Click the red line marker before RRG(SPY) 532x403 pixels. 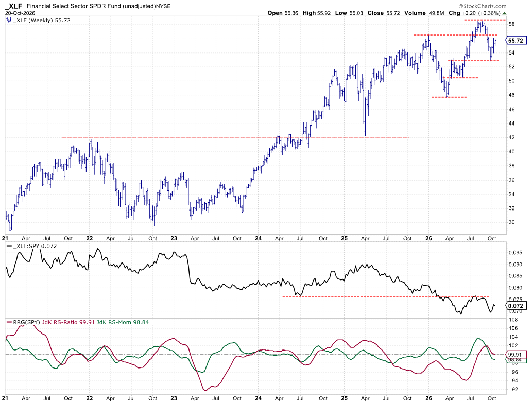coord(9,322)
